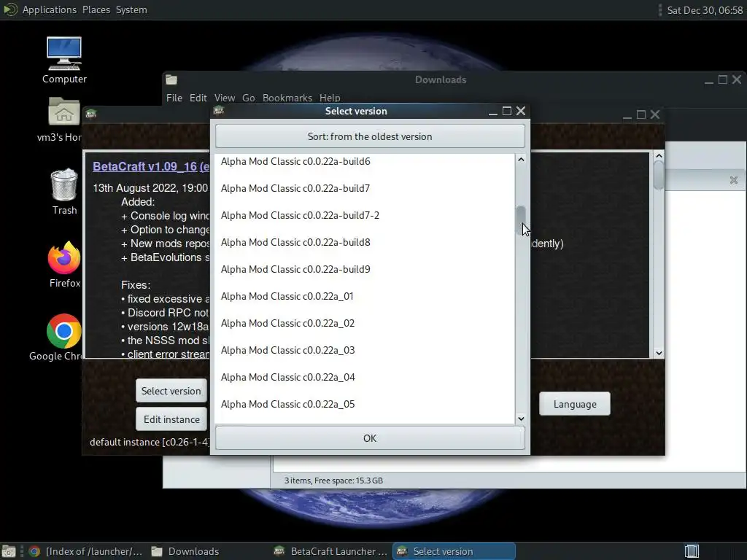Screen dimensions: 747x560
Task: Open the View menu in Downloads window
Action: (x=225, y=98)
